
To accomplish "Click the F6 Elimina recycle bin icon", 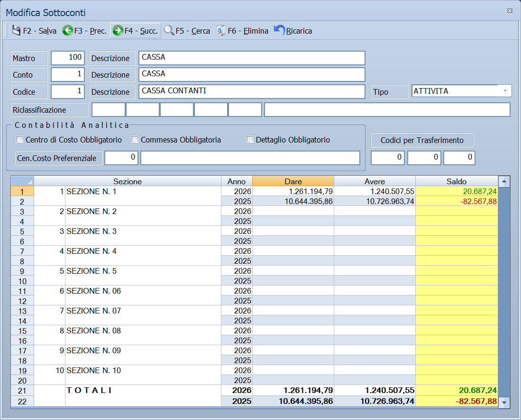I will tap(220, 30).
